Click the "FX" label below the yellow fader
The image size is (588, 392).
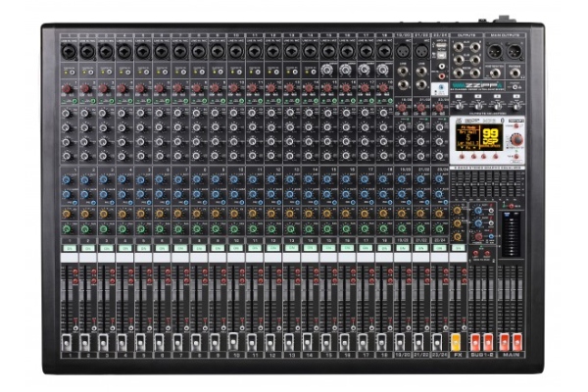tap(458, 355)
